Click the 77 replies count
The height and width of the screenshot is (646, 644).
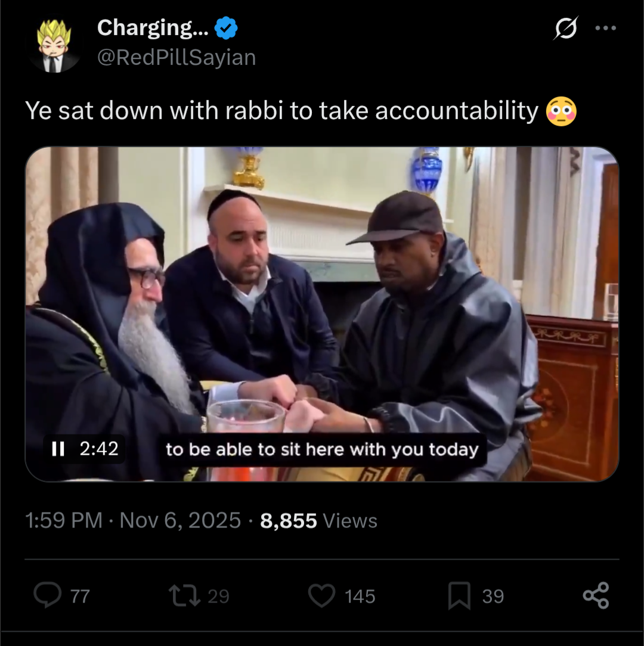80,597
